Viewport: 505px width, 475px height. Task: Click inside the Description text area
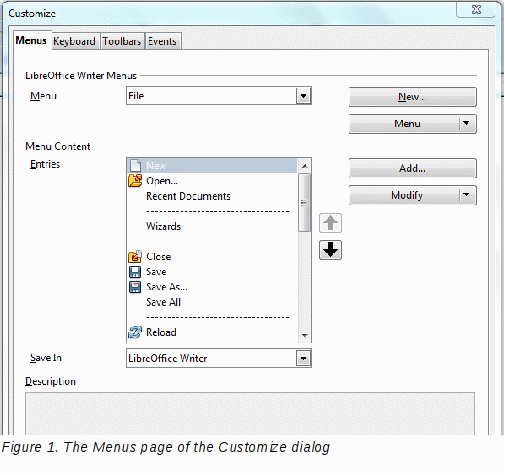(x=250, y=414)
